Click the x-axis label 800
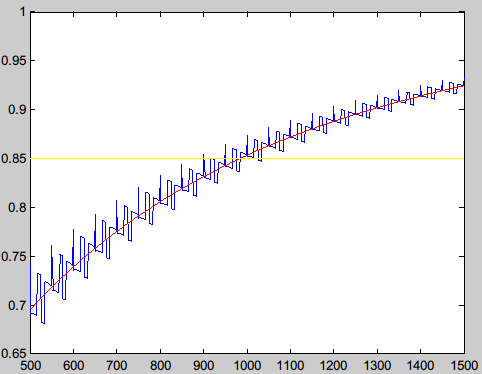482x374 pixels. click(160, 366)
